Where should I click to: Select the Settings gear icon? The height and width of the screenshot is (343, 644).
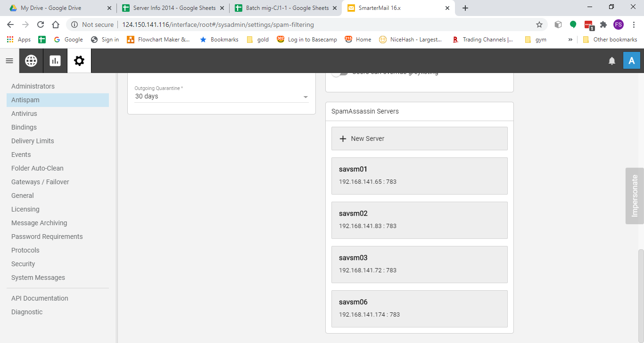79,61
